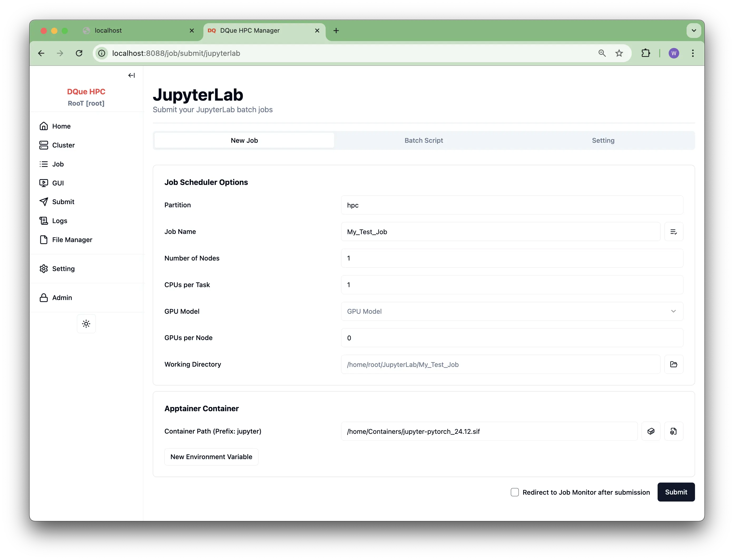Click the job name template icon button
734x560 pixels.
pyautogui.click(x=673, y=232)
